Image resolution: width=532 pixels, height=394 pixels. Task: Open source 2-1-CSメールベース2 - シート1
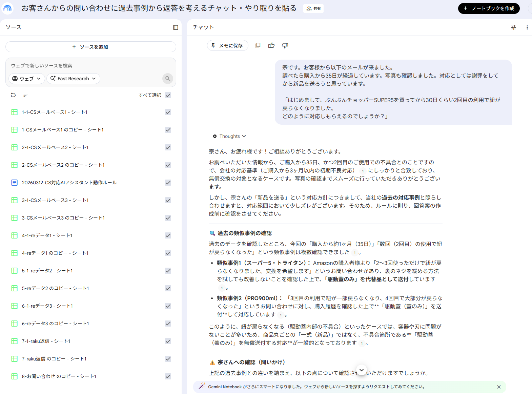point(55,147)
